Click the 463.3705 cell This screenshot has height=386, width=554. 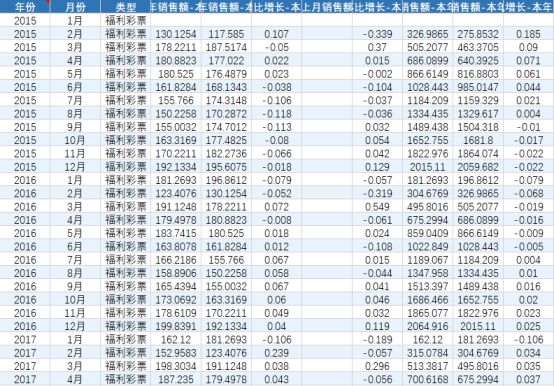pos(478,47)
